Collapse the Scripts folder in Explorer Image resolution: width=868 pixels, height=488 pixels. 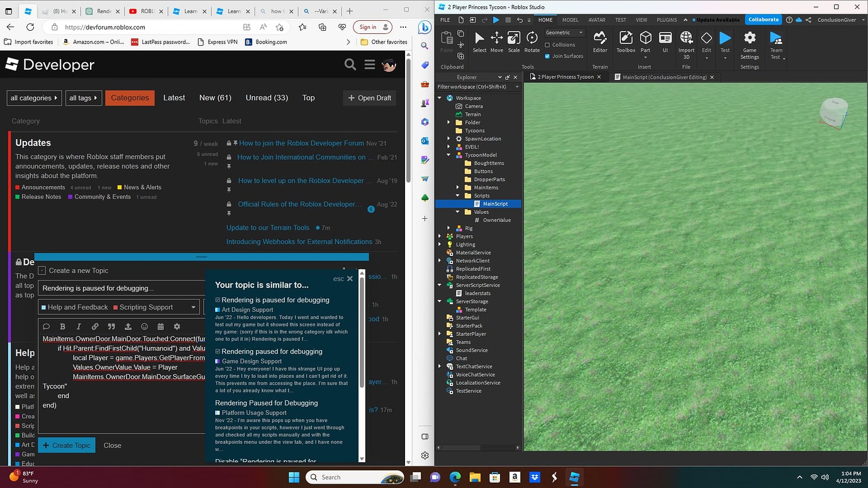[x=458, y=196]
